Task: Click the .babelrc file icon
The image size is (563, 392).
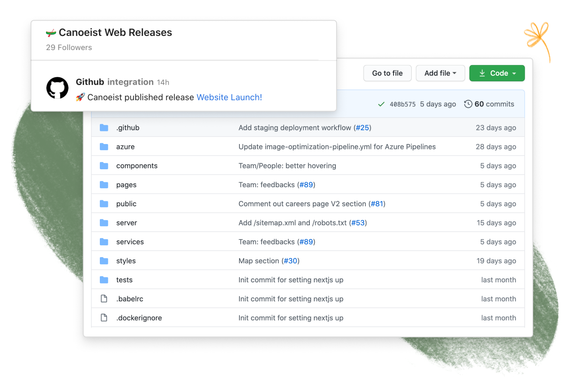Action: (x=104, y=299)
